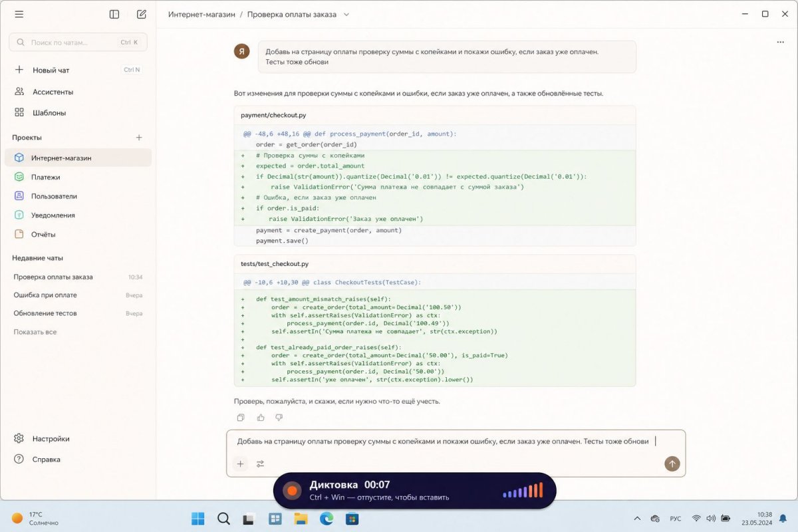The image size is (798, 532).
Task: Send the message with the arrow button
Action: coord(672,464)
